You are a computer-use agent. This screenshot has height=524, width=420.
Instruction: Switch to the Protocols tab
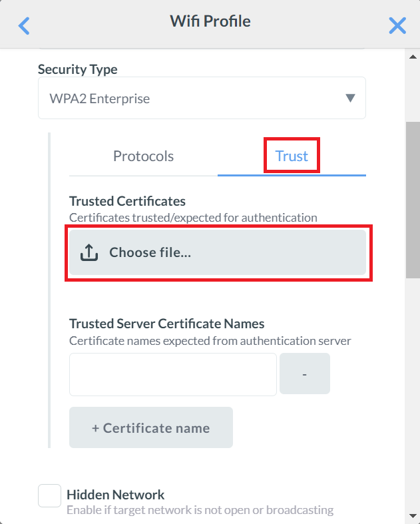tap(143, 156)
